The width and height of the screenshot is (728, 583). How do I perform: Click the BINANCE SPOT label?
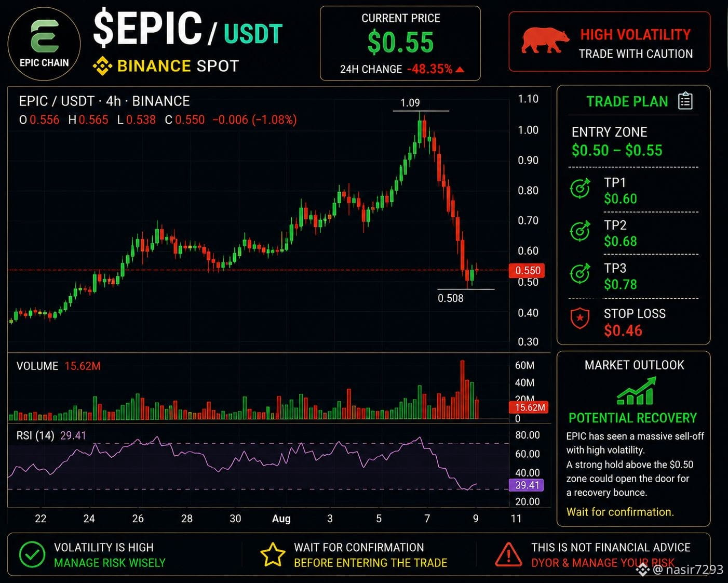tap(178, 66)
